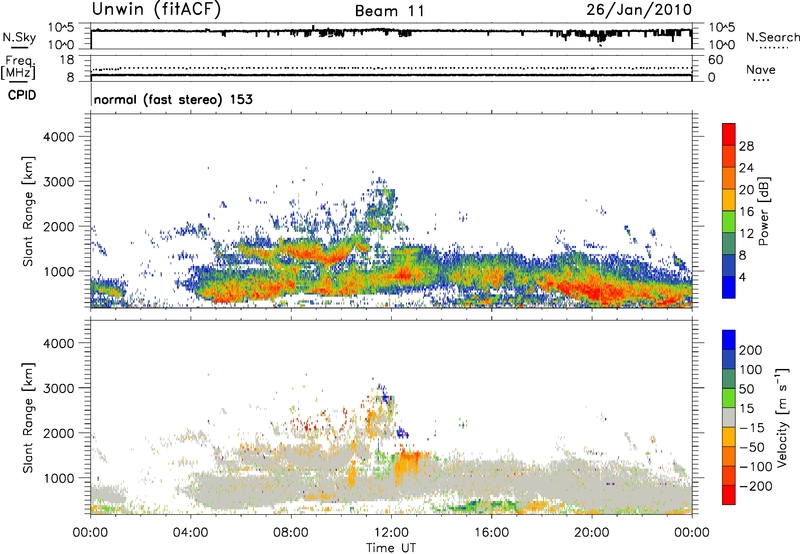Click the Power [dB] colorbar title

764,211
